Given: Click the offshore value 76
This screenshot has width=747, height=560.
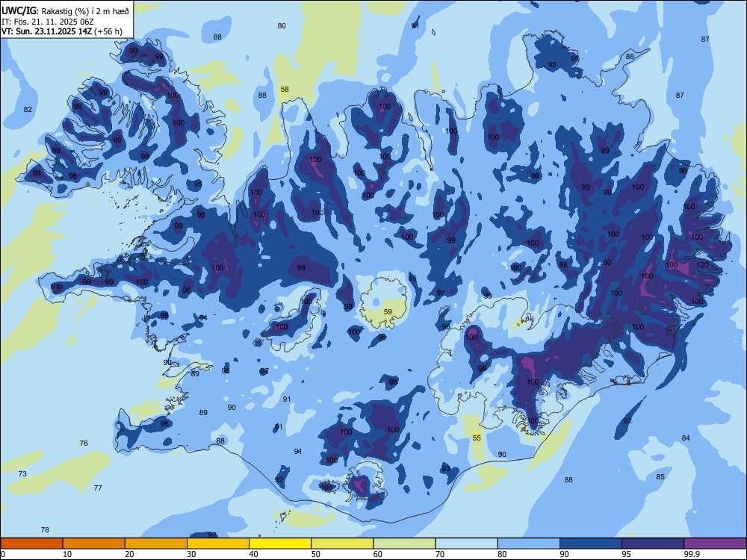Looking at the screenshot, I should tap(84, 444).
